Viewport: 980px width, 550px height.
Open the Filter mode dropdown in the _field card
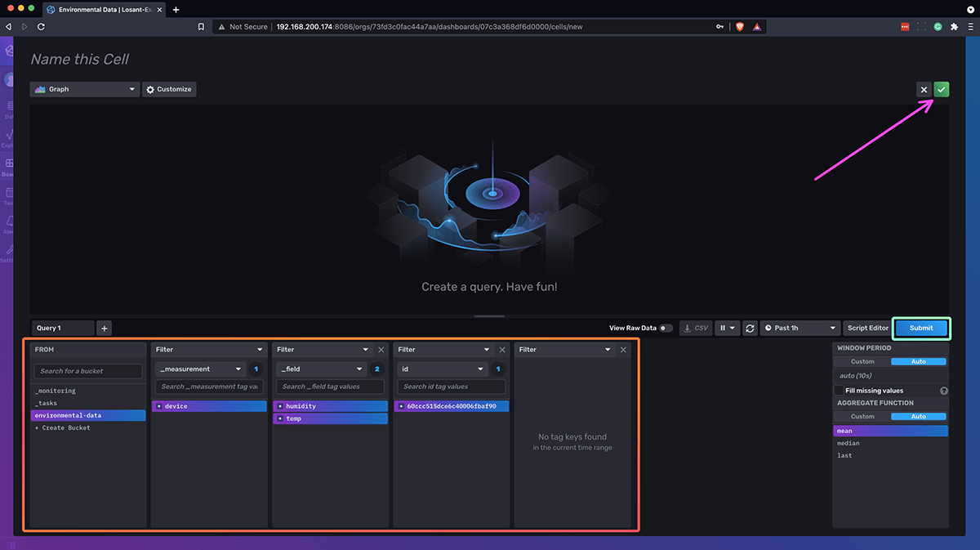[323, 349]
